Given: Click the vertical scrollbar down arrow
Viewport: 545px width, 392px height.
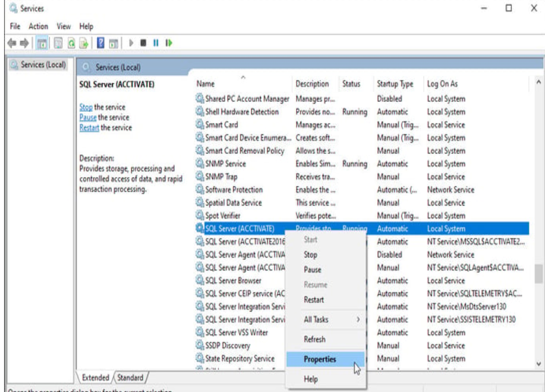Looking at the screenshot, I should click(x=539, y=364).
